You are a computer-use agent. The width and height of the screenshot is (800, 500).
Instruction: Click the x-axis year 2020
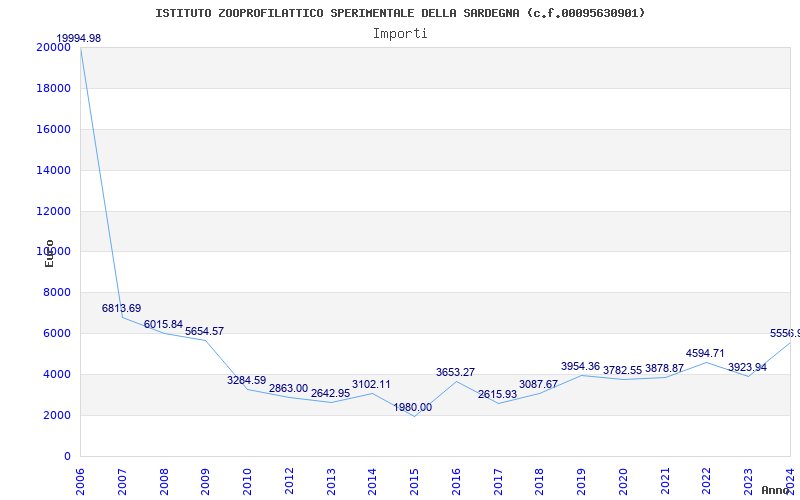coord(623,482)
